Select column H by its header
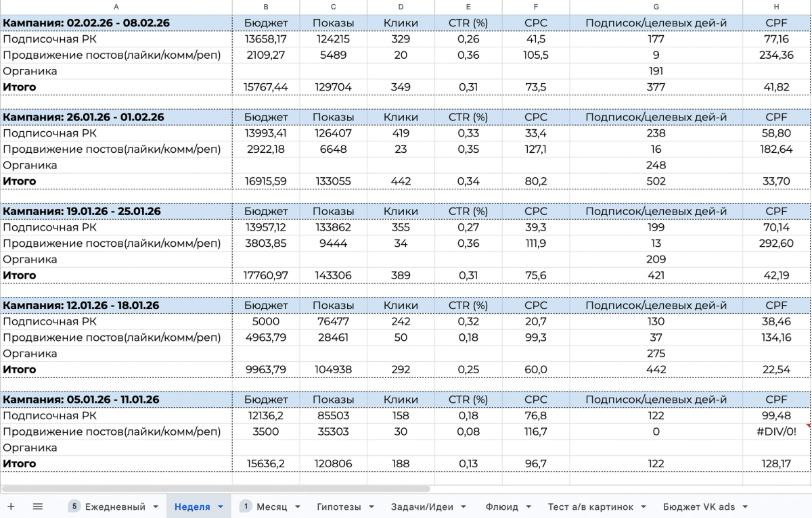 (777, 7)
